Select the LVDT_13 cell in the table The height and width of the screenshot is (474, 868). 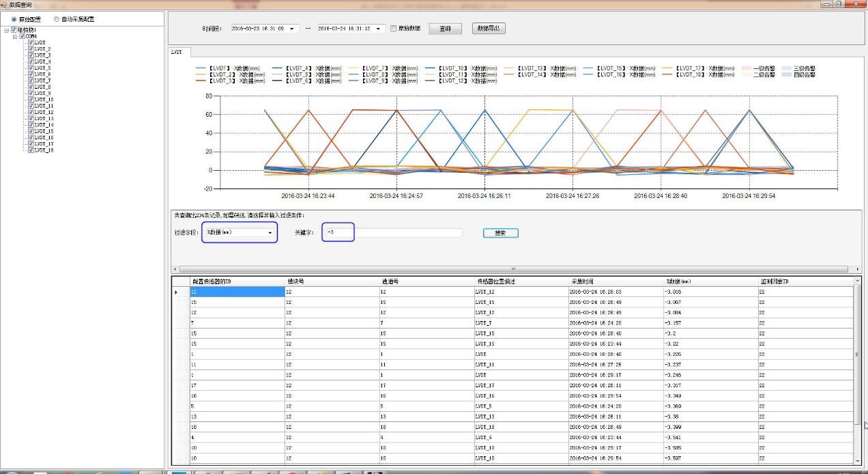tap(521, 417)
